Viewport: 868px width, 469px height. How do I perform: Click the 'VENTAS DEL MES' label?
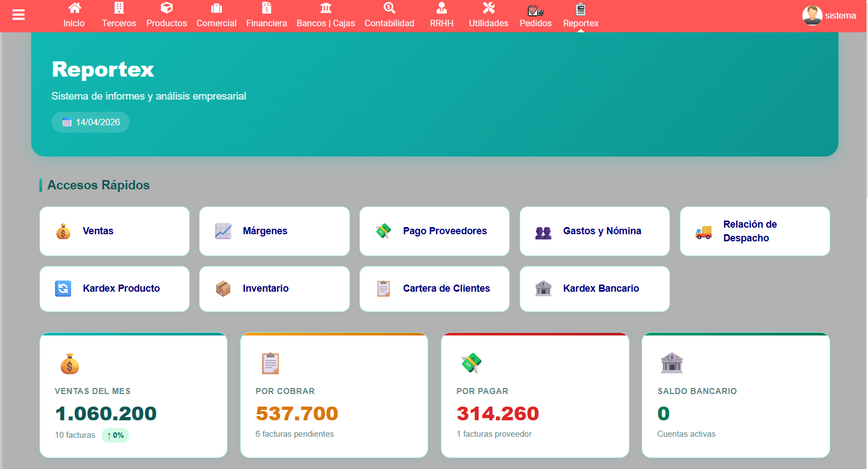92,391
